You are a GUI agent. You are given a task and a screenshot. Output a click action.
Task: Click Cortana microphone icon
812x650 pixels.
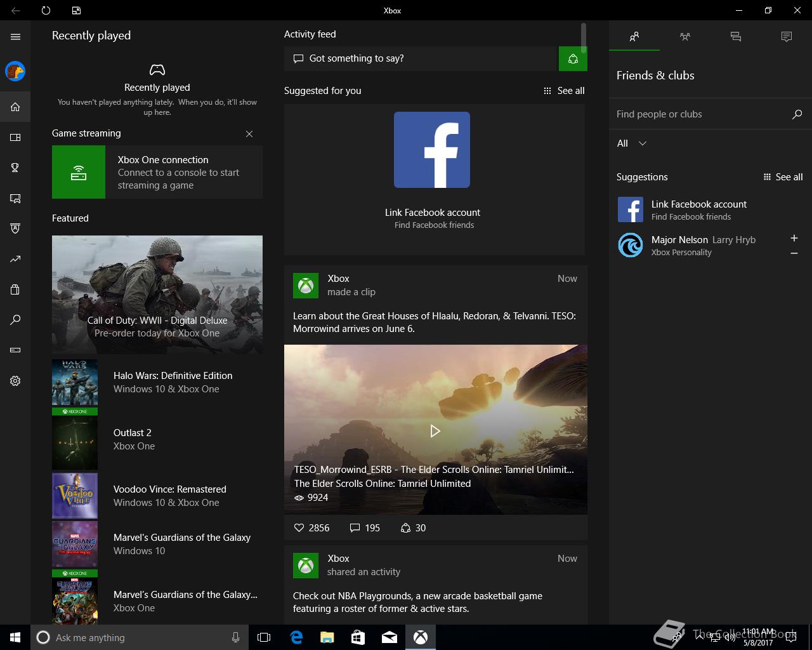pos(236,637)
